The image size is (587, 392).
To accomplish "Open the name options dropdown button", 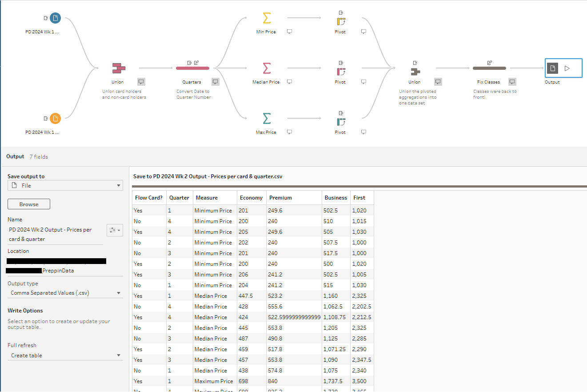I will point(115,230).
